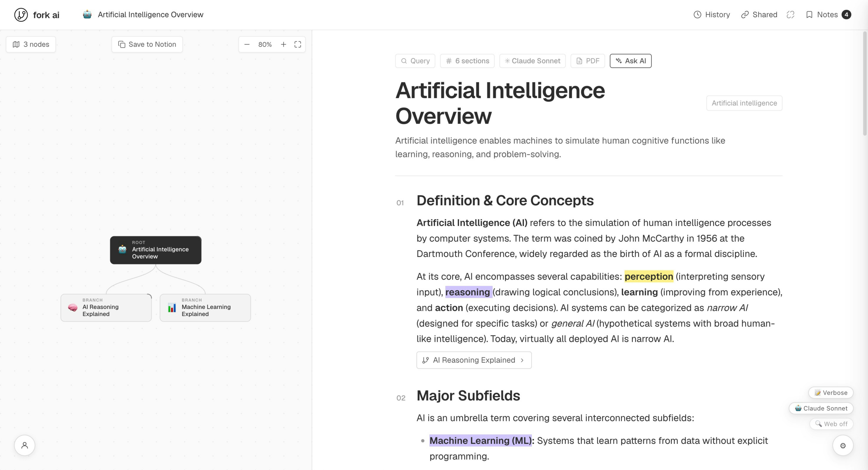Click the Major Subfields heading
This screenshot has width=868, height=470.
coord(468,396)
